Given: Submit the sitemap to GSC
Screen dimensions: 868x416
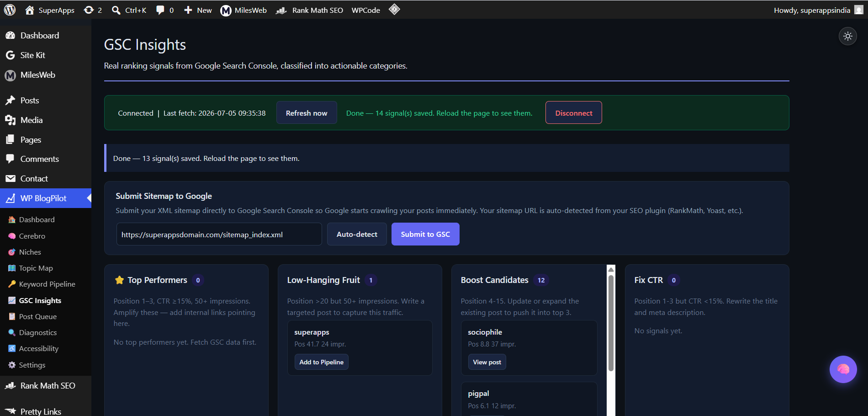Looking at the screenshot, I should 425,234.
